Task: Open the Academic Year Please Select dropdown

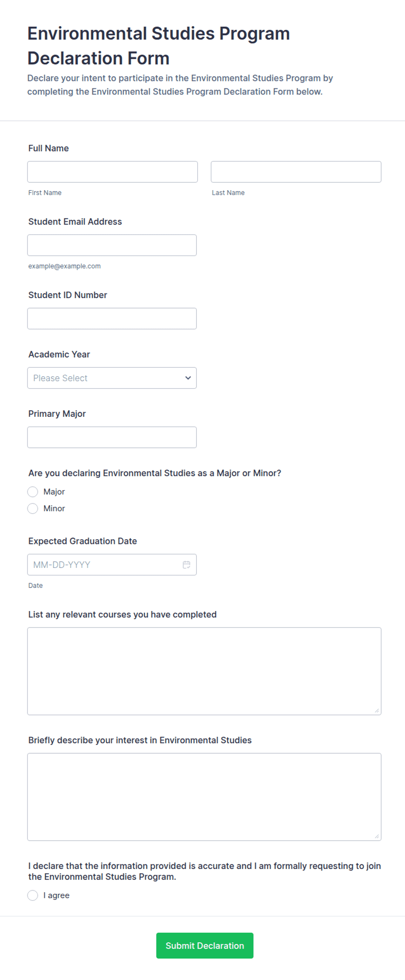Action: coord(112,378)
